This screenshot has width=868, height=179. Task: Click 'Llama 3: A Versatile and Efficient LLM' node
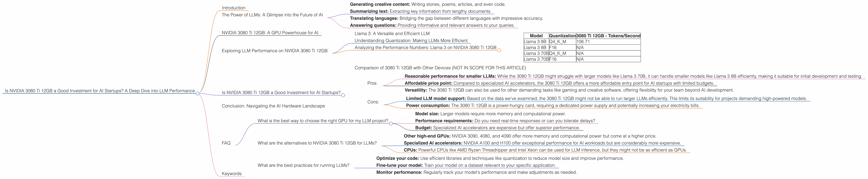[392, 33]
